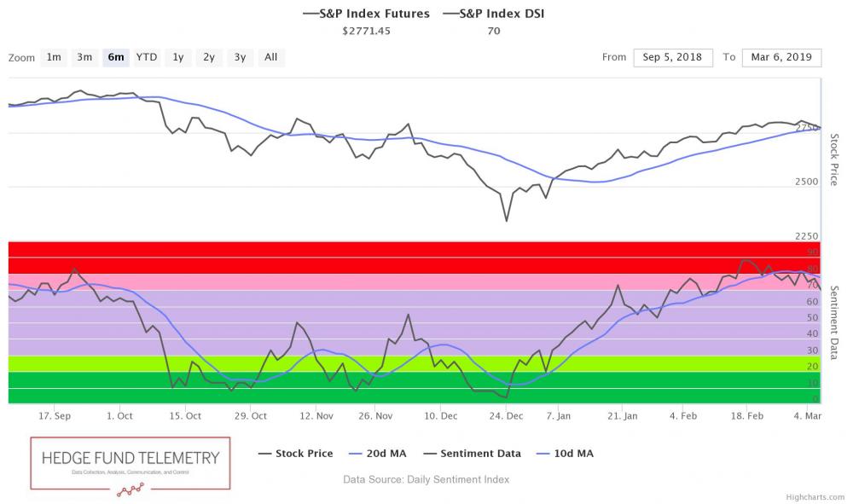Toggle the 20d MA legend series
Screen dimensions: 853x504
(x=378, y=454)
